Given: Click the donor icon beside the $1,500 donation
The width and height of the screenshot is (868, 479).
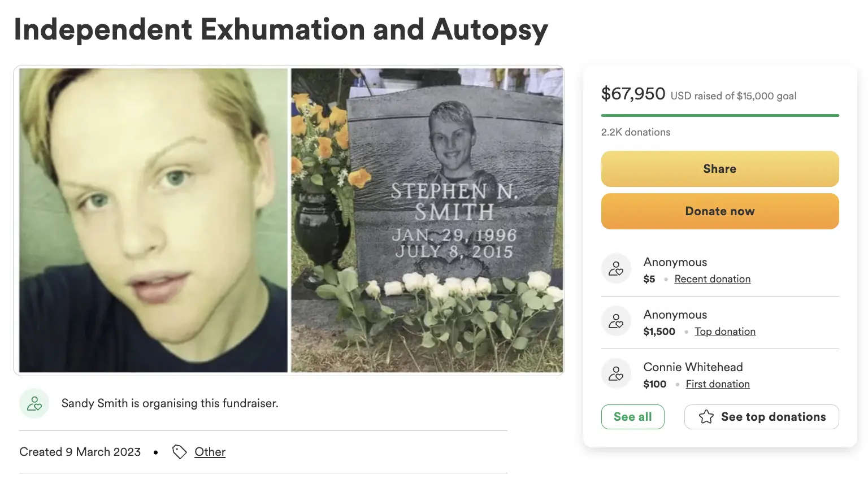Looking at the screenshot, I should tap(616, 321).
